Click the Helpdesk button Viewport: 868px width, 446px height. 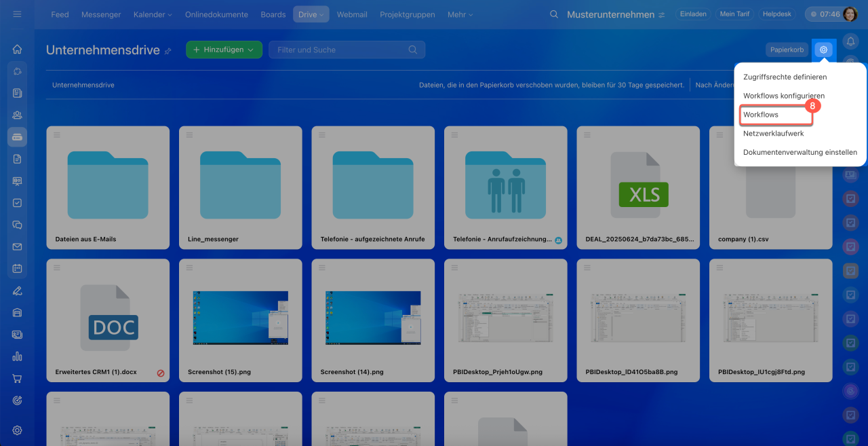point(777,14)
